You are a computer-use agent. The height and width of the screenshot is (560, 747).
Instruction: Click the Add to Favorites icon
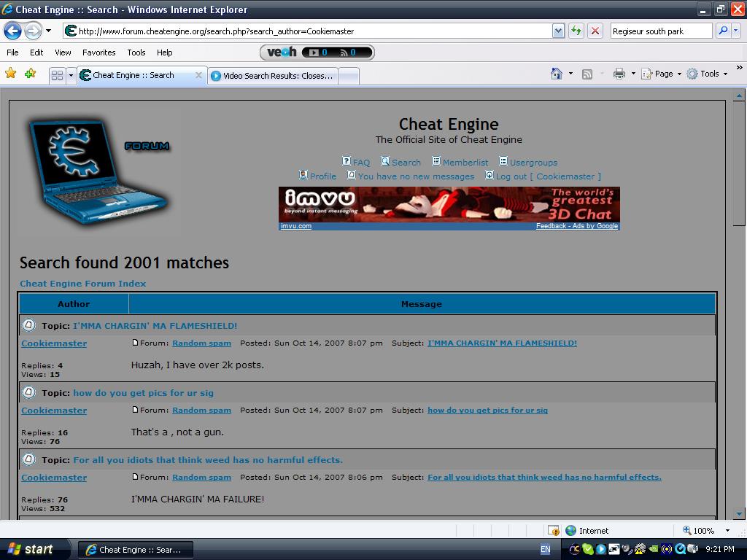(30, 74)
